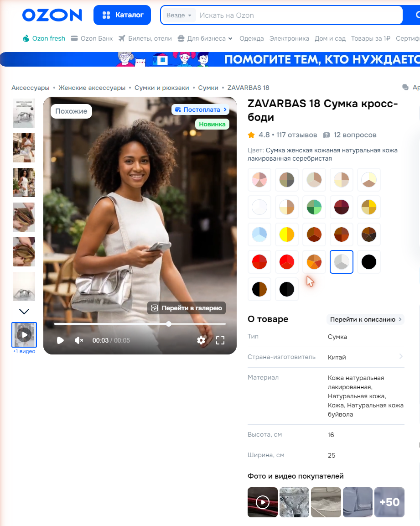Select sixth thumbnail of silver bag
This screenshot has width=420, height=526.
coord(24,286)
